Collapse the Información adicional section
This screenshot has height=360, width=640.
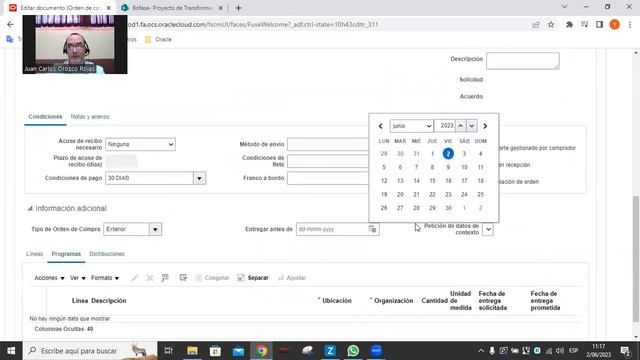(x=30, y=209)
